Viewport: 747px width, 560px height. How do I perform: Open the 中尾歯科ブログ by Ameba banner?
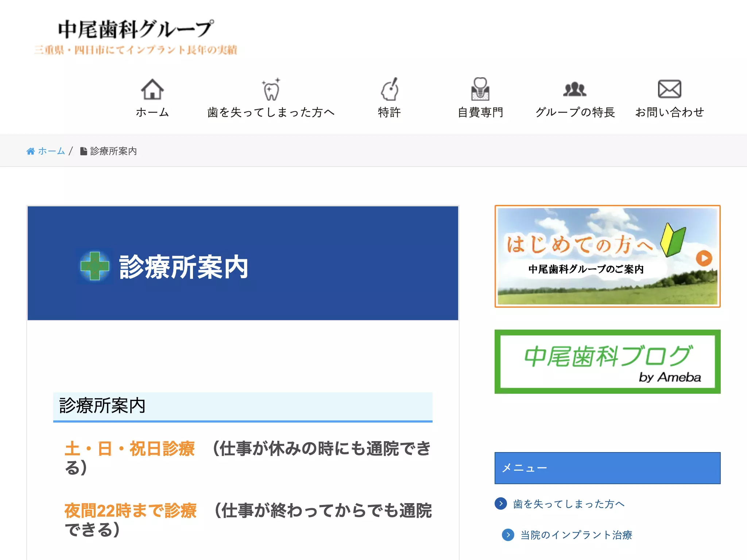607,362
